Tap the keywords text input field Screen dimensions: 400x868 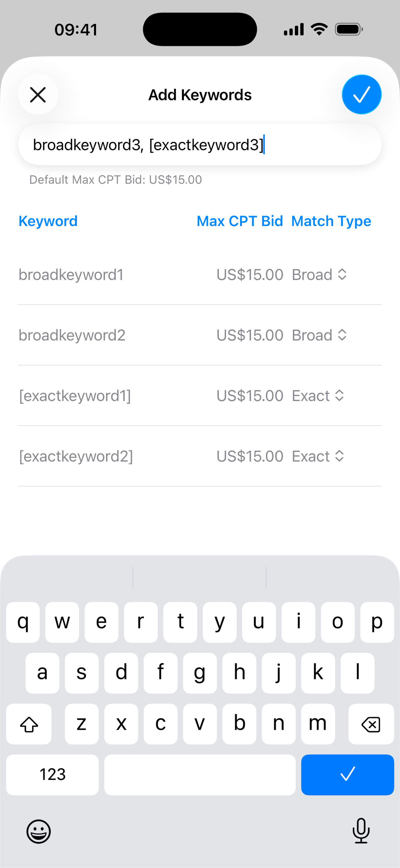200,145
